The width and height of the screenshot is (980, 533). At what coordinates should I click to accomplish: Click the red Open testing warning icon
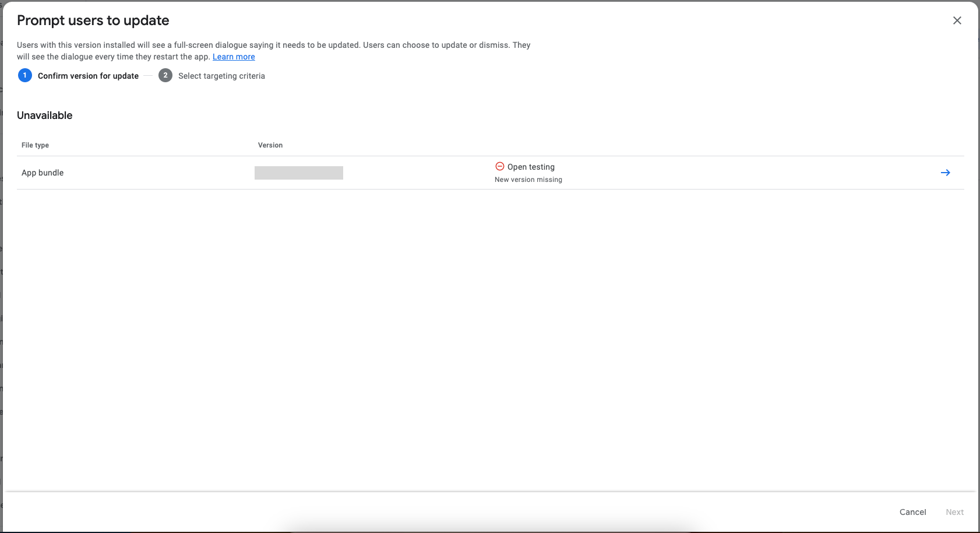click(x=499, y=167)
